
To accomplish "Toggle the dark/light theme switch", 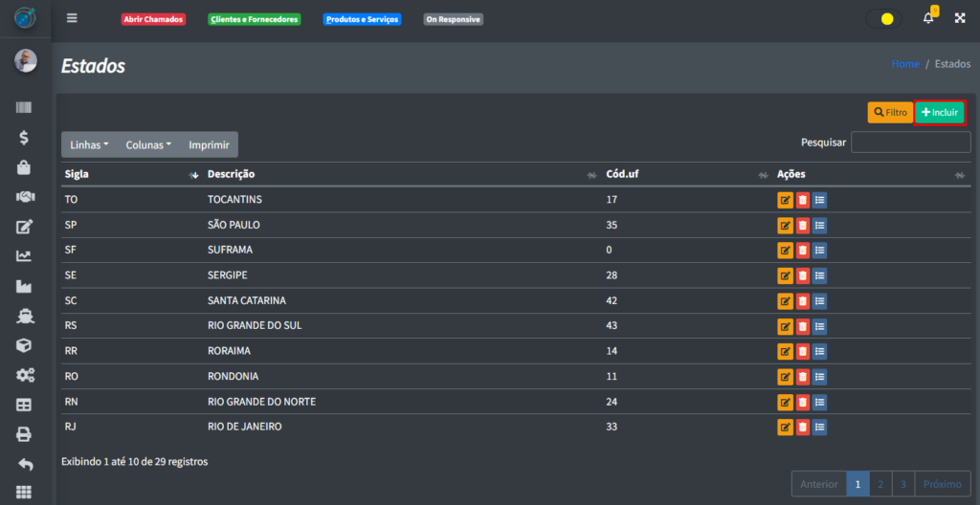I will (x=884, y=19).
